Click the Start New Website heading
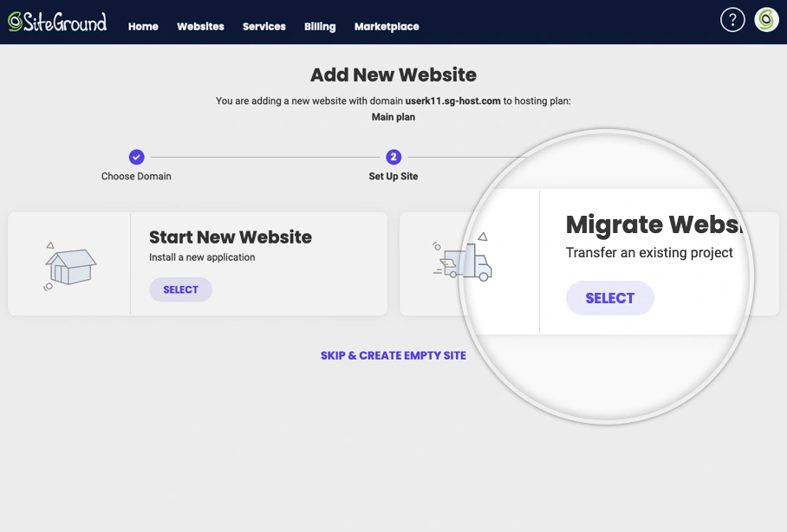The height and width of the screenshot is (532, 787). (x=231, y=237)
